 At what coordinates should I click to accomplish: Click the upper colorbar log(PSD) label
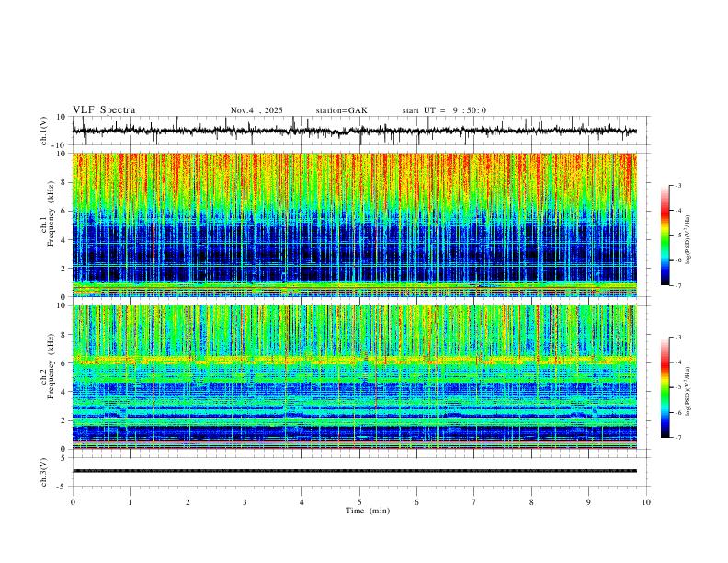coord(688,240)
